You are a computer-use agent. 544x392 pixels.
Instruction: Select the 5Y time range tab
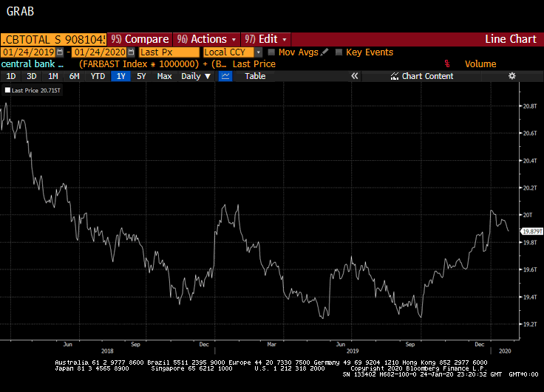point(141,76)
